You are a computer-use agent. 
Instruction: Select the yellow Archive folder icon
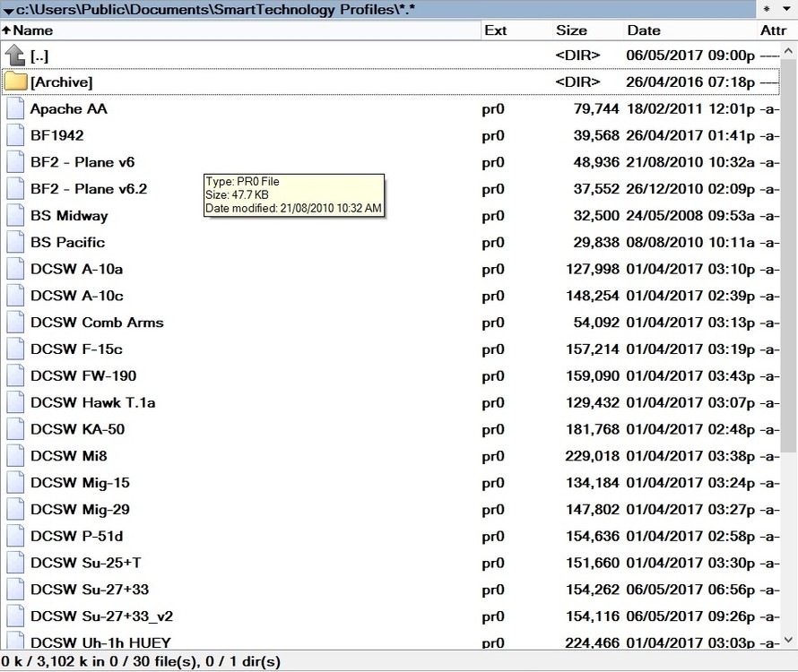click(15, 82)
